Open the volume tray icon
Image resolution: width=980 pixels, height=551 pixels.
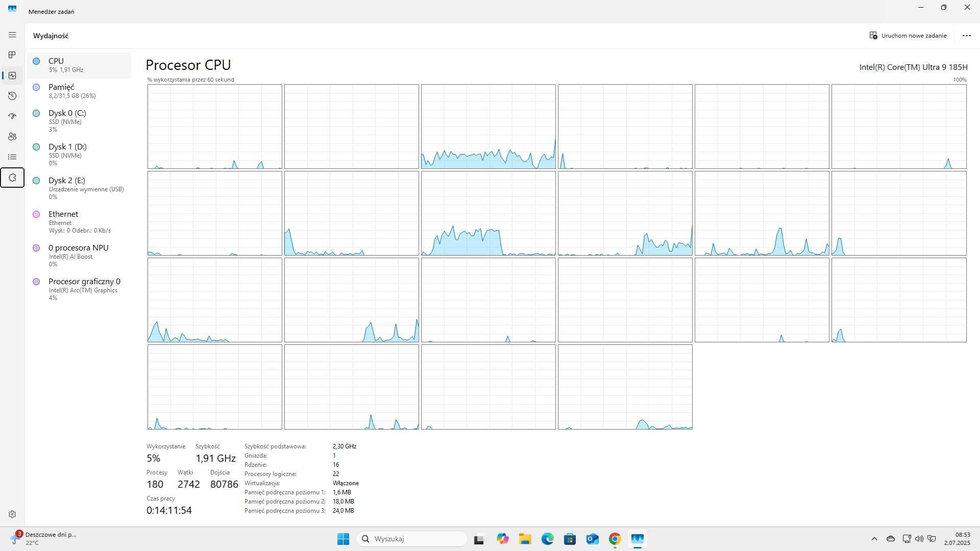pos(919,539)
